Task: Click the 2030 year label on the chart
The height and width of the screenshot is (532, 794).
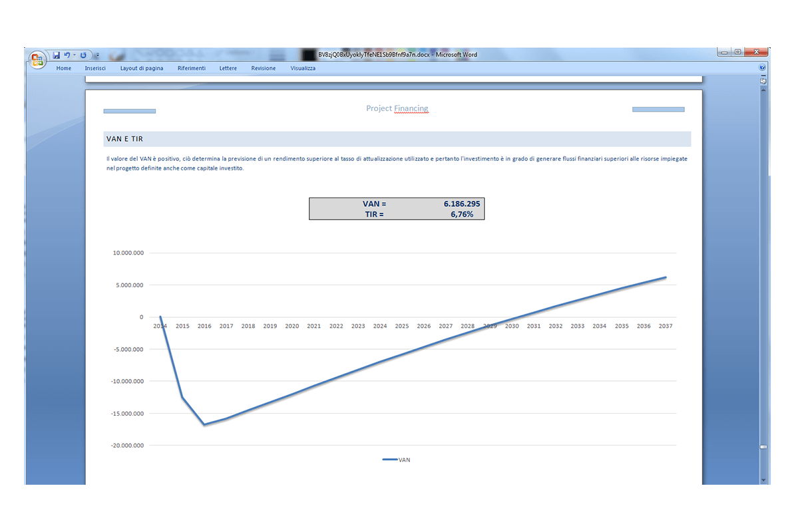Action: pos(511,326)
